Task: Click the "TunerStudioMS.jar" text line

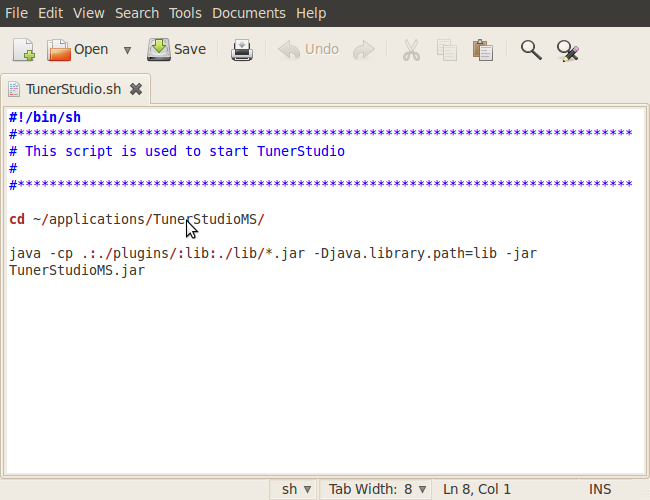Action: [x=77, y=270]
